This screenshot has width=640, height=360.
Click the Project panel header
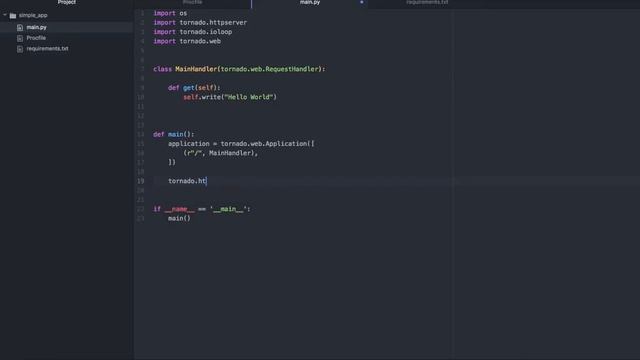coord(67,2)
